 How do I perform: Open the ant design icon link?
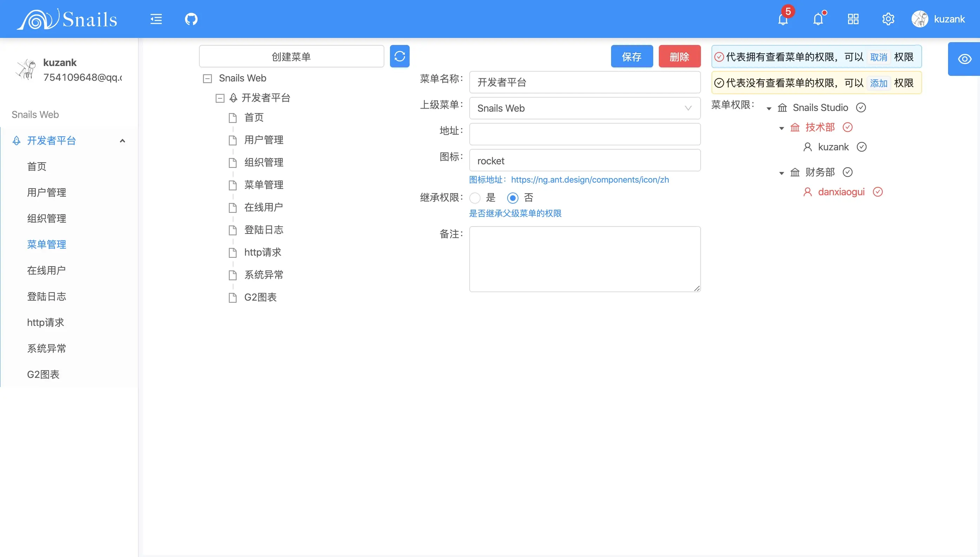click(x=589, y=179)
